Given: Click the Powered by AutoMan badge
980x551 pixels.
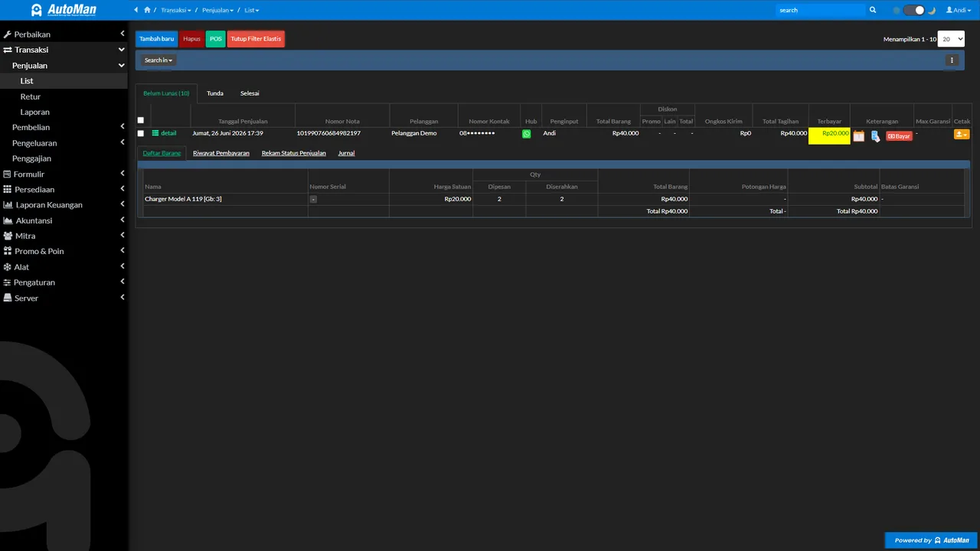Looking at the screenshot, I should [x=932, y=540].
